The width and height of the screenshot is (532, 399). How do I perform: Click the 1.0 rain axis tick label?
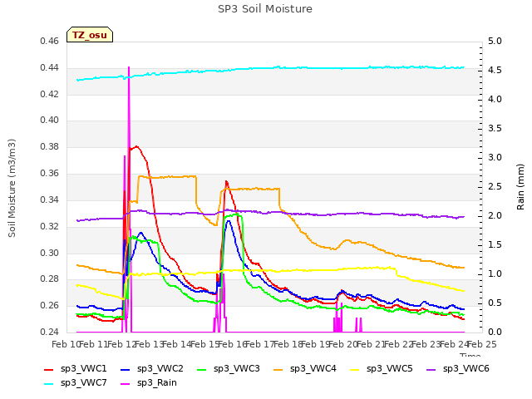tap(495, 273)
